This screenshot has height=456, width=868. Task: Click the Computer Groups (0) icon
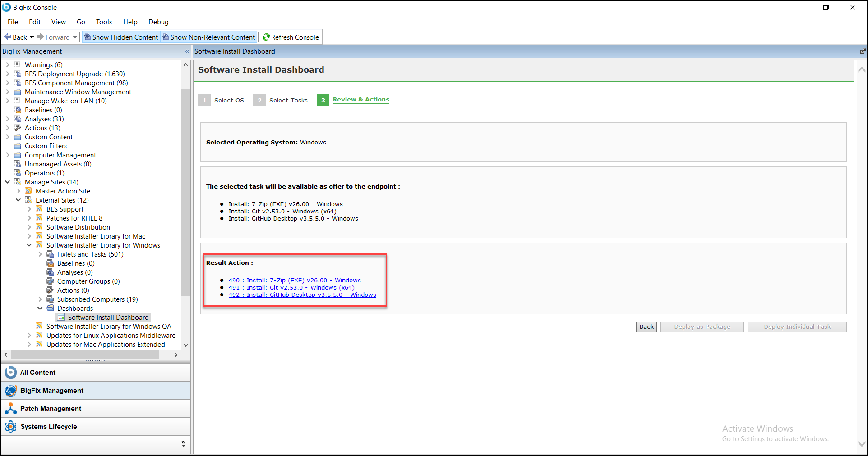tap(50, 281)
